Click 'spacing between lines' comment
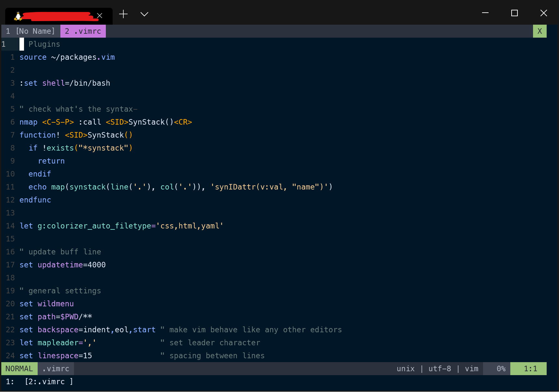The image size is (559, 392). (213, 356)
